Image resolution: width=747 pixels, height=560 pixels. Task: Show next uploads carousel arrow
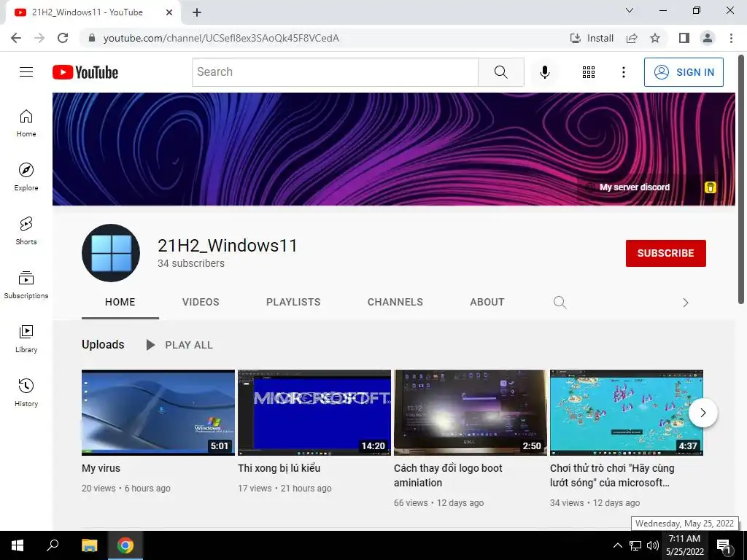(x=703, y=413)
